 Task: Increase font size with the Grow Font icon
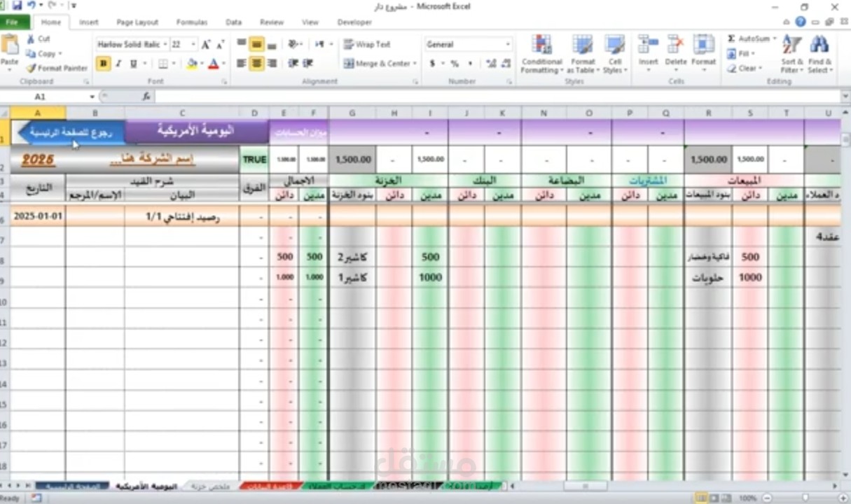point(206,45)
